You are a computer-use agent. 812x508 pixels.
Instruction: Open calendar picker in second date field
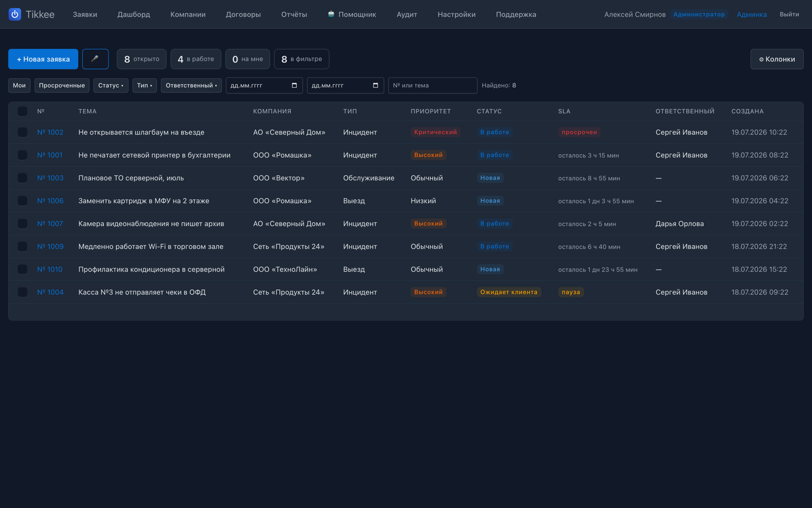[376, 85]
